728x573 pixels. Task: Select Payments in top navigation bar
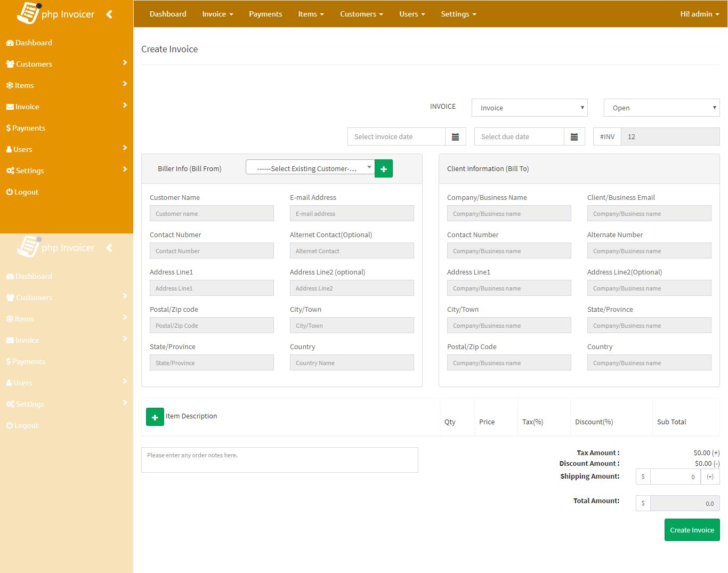coord(265,14)
